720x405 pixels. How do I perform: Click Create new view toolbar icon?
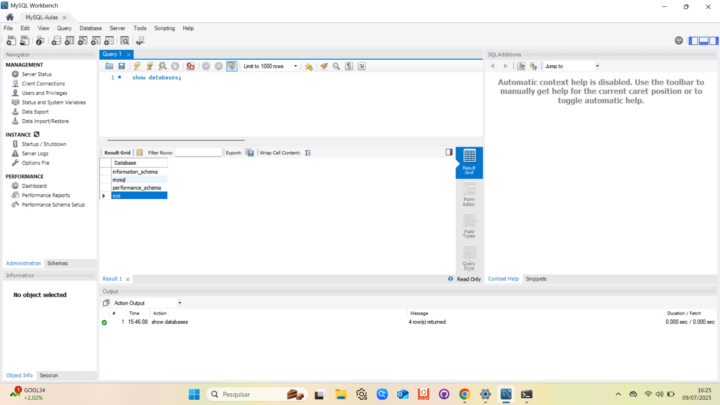(83, 41)
